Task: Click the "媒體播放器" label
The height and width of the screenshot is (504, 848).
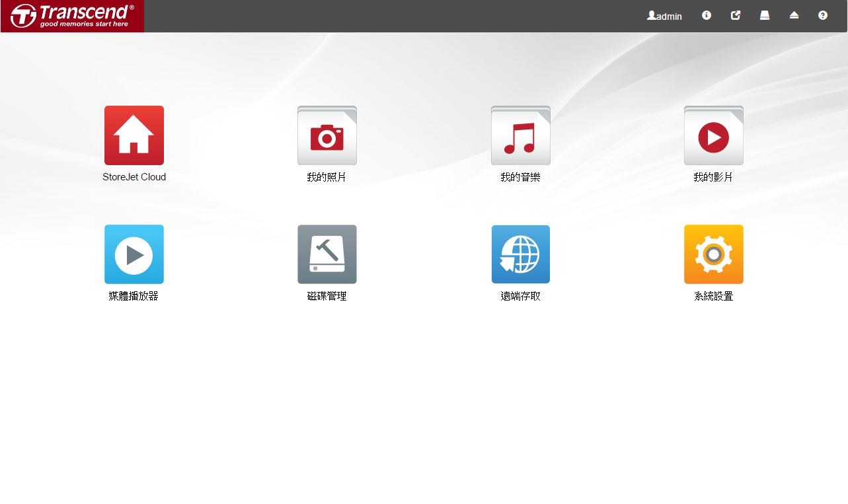Action: tap(134, 297)
